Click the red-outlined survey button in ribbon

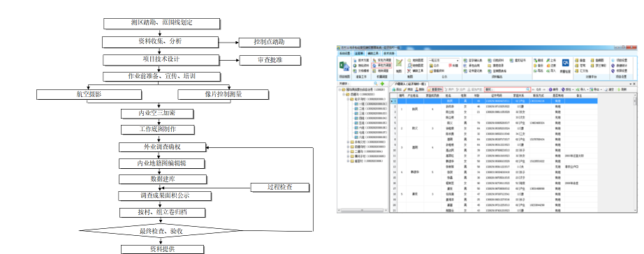click(381, 66)
